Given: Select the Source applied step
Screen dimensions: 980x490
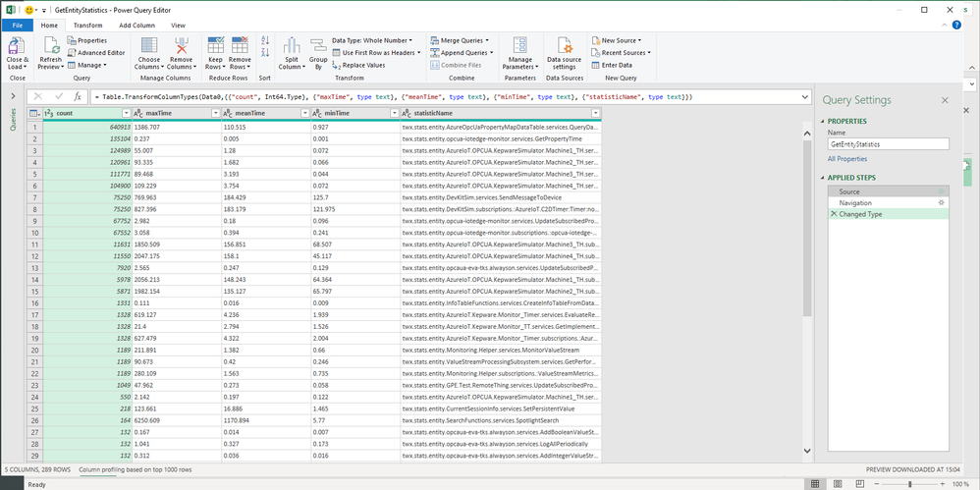Looking at the screenshot, I should pyautogui.click(x=888, y=191).
